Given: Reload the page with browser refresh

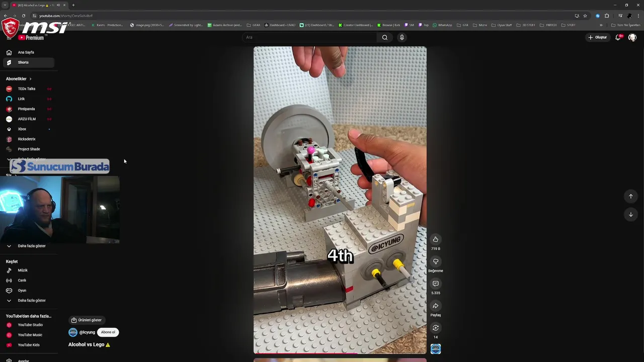Looking at the screenshot, I should [x=23, y=16].
